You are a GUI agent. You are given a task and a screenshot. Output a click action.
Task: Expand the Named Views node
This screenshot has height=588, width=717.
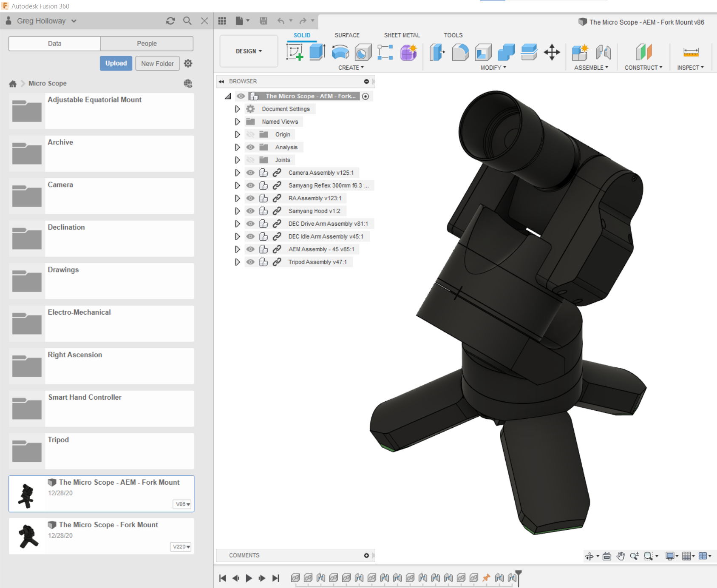click(237, 122)
